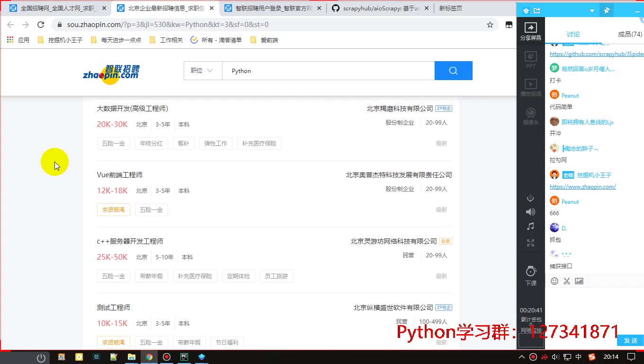Click the 北京羯磨科技有限公司 company link

(400, 109)
